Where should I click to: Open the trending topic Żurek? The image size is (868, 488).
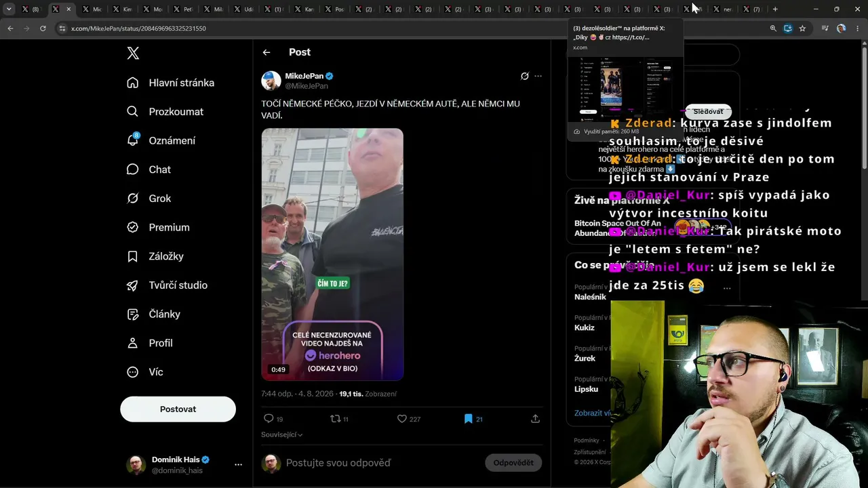point(585,359)
